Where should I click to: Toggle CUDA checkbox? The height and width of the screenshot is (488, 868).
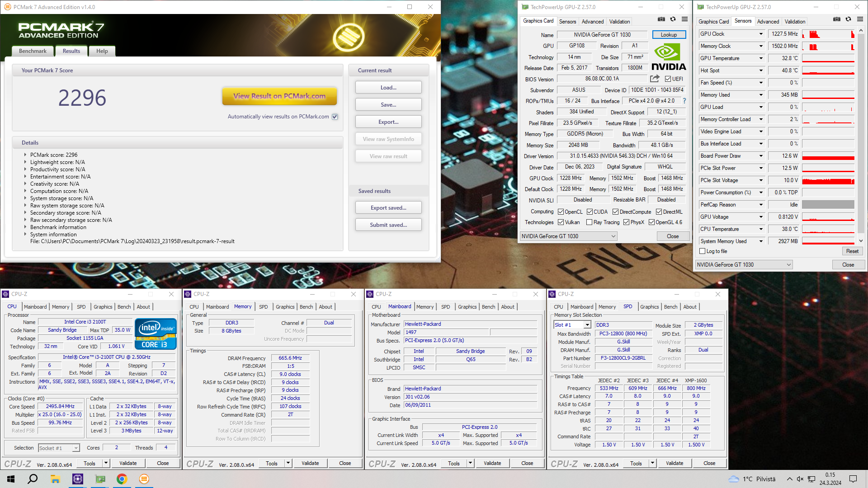coord(590,212)
